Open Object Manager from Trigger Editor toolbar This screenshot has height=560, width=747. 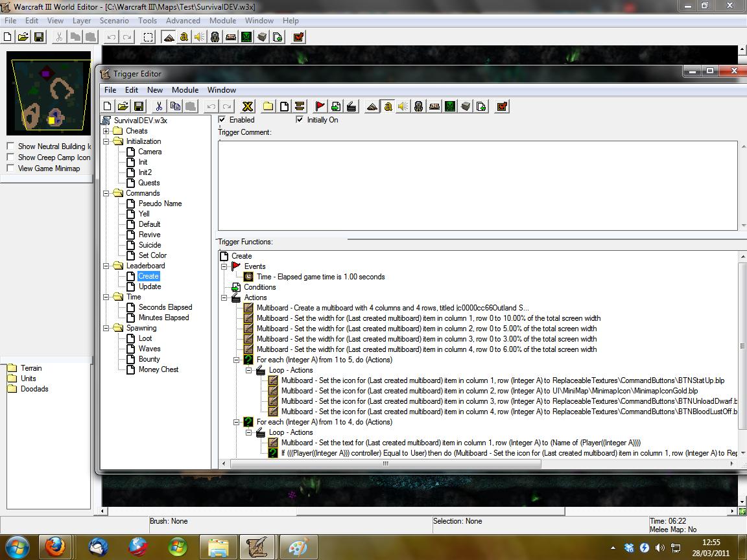point(466,106)
